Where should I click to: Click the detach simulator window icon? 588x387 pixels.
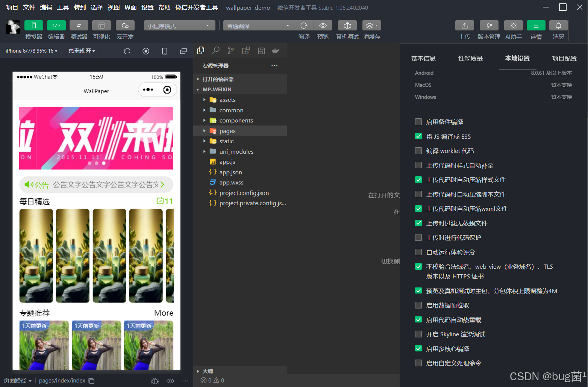point(183,51)
